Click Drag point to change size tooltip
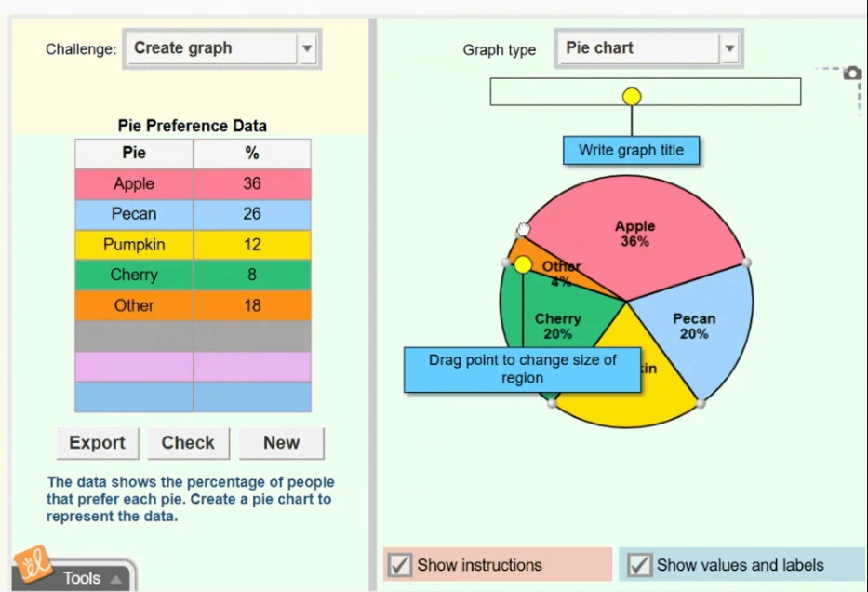This screenshot has width=868, height=592. tap(522, 370)
